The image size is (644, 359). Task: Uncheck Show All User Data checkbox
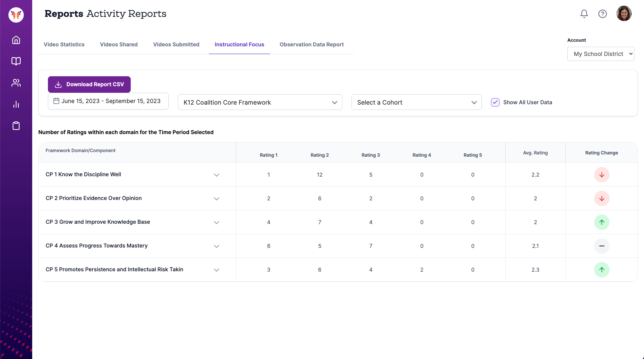(x=495, y=102)
